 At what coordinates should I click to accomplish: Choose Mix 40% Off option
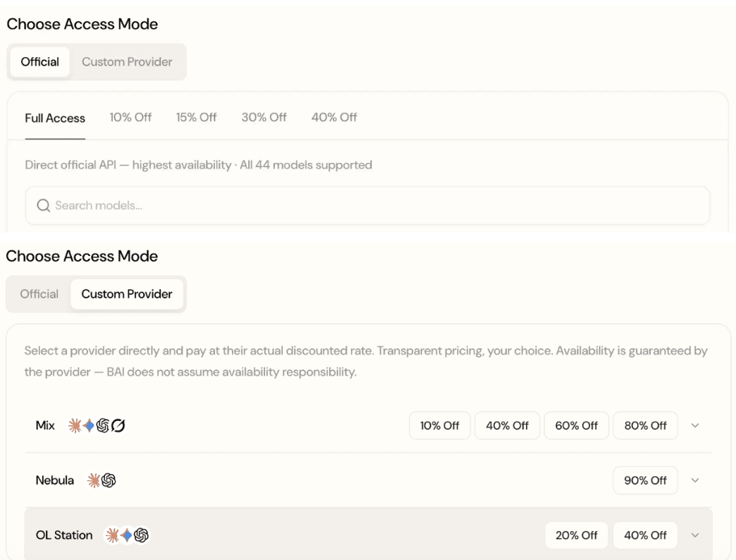click(507, 426)
